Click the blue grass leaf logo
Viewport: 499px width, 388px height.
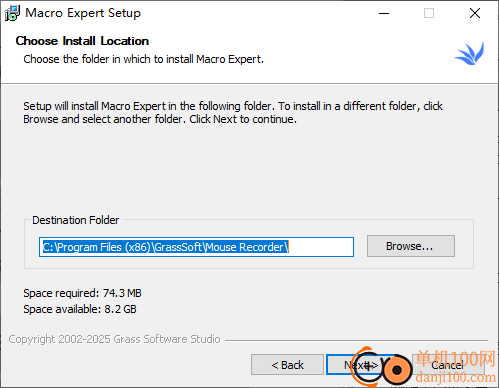pyautogui.click(x=470, y=53)
